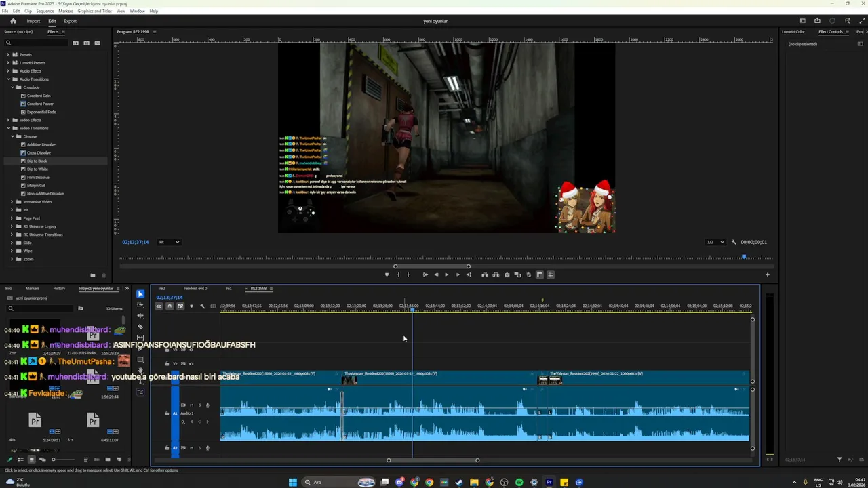The height and width of the screenshot is (488, 868).
Task: Select the Dip to Black transition
Action: (x=37, y=161)
